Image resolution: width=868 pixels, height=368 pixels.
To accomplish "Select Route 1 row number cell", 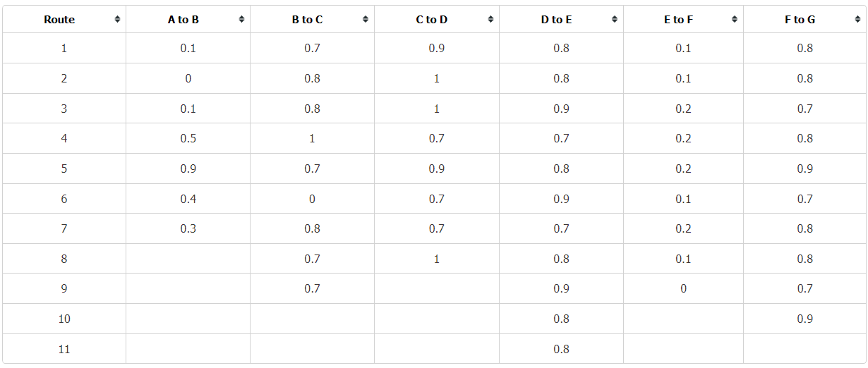I will click(64, 48).
